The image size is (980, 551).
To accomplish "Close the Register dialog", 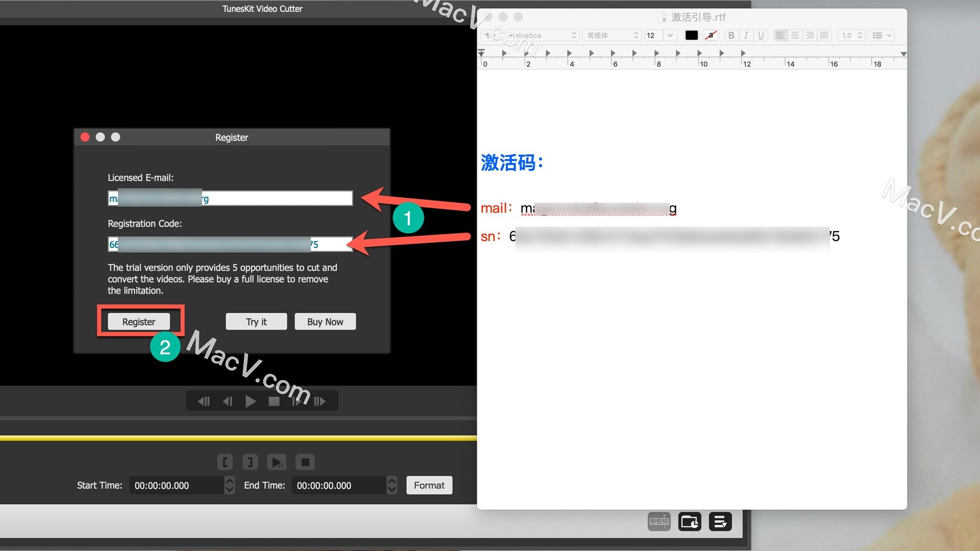I will pos(85,137).
